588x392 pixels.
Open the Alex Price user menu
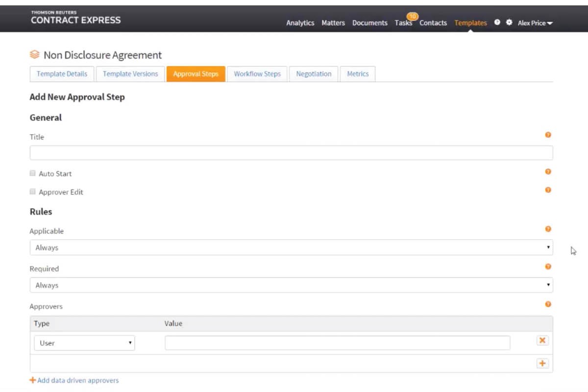coord(535,23)
